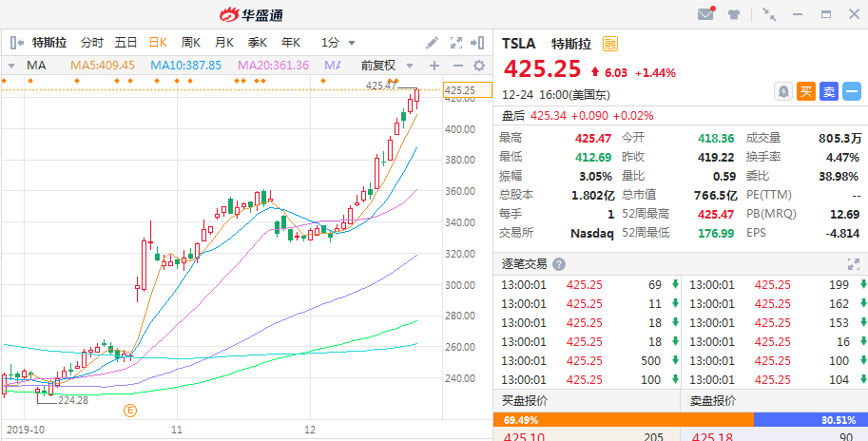
Task: Collapse the right quote panel arrow icon
Action: [x=477, y=43]
